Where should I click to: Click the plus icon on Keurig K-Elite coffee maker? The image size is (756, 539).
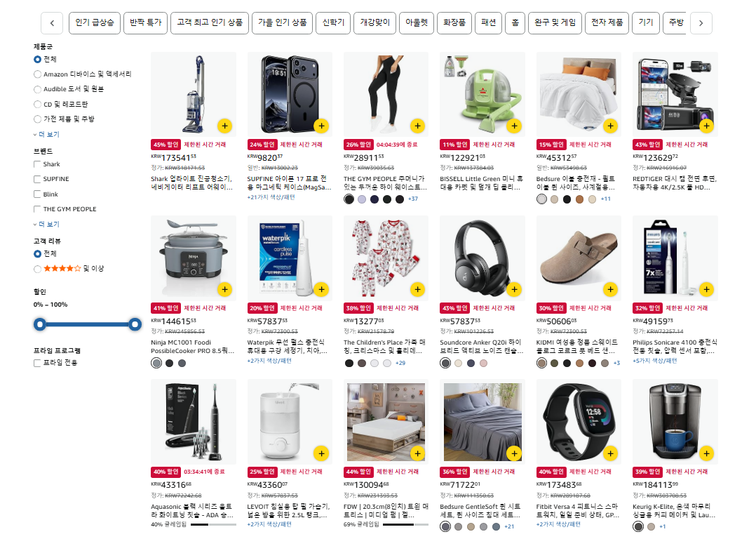click(706, 453)
